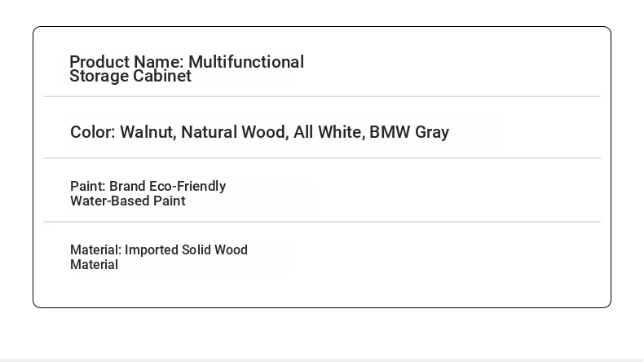Click the gray bar at the bottom of the page

click(x=322, y=360)
